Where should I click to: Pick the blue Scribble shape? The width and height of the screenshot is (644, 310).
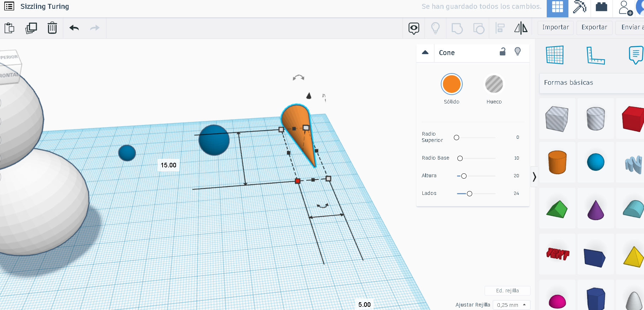(634, 165)
